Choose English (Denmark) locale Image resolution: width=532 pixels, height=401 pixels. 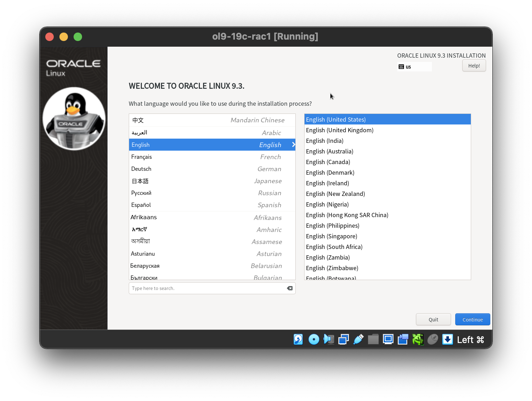388,172
